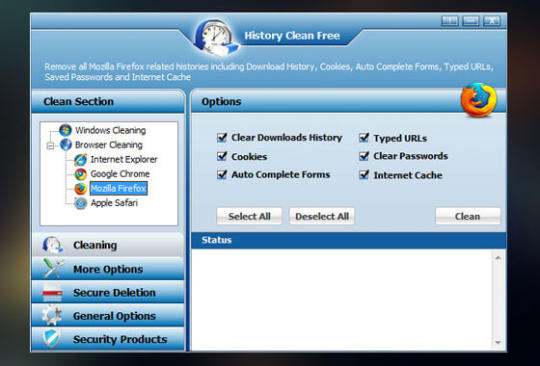This screenshot has height=366, width=540.
Task: Select Mozilla Firefox in the tree
Action: (118, 188)
